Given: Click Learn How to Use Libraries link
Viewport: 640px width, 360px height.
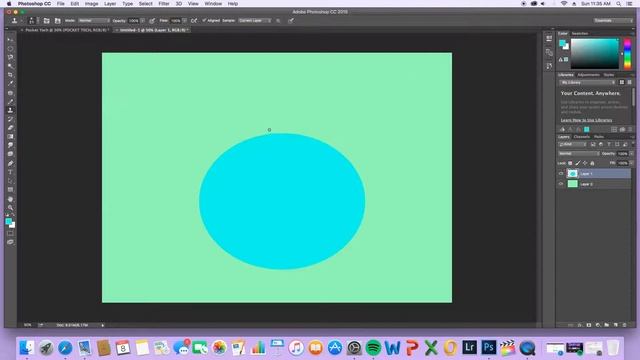Looking at the screenshot, I should (x=586, y=120).
